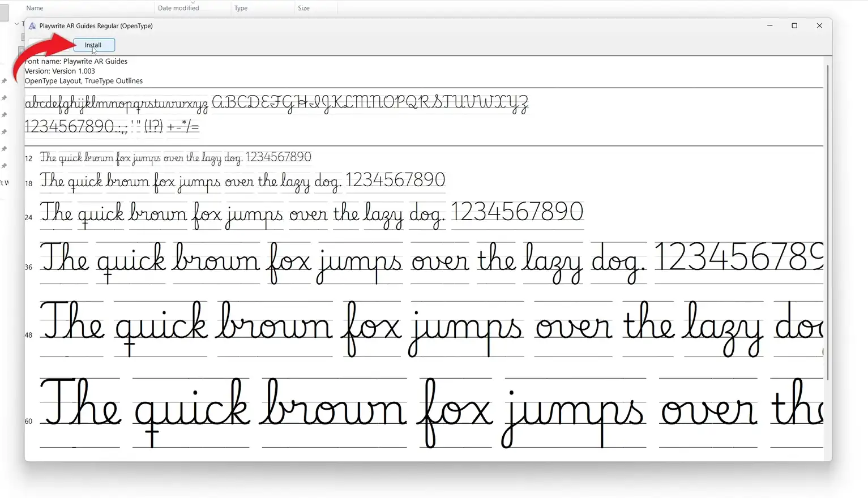Click the font preview vertical scrollbar
The width and height of the screenshot is (868, 498).
(x=828, y=222)
